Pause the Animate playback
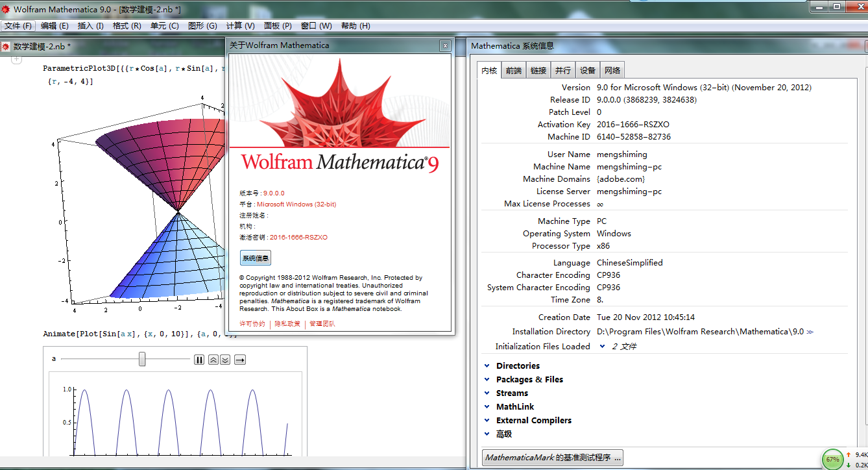Image resolution: width=868 pixels, height=470 pixels. point(199,360)
